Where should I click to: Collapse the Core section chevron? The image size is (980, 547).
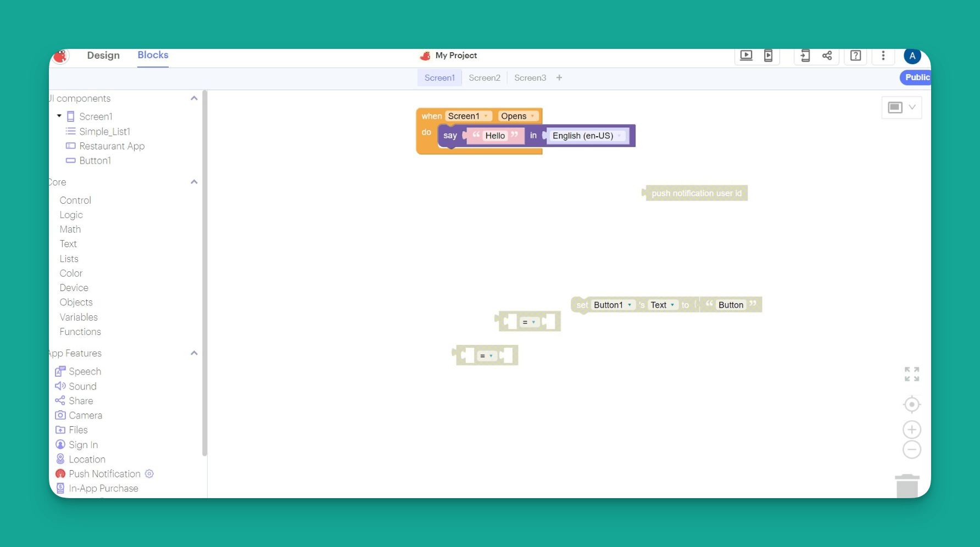pyautogui.click(x=194, y=182)
